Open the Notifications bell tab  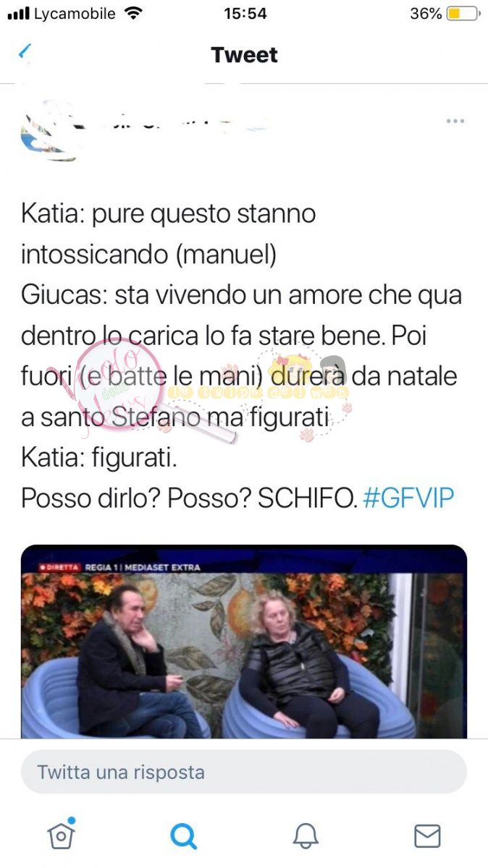point(306,836)
